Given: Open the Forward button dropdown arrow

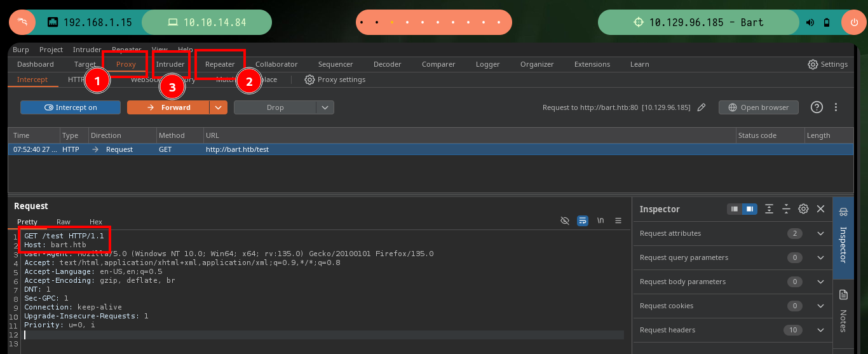Looking at the screenshot, I should pyautogui.click(x=219, y=107).
